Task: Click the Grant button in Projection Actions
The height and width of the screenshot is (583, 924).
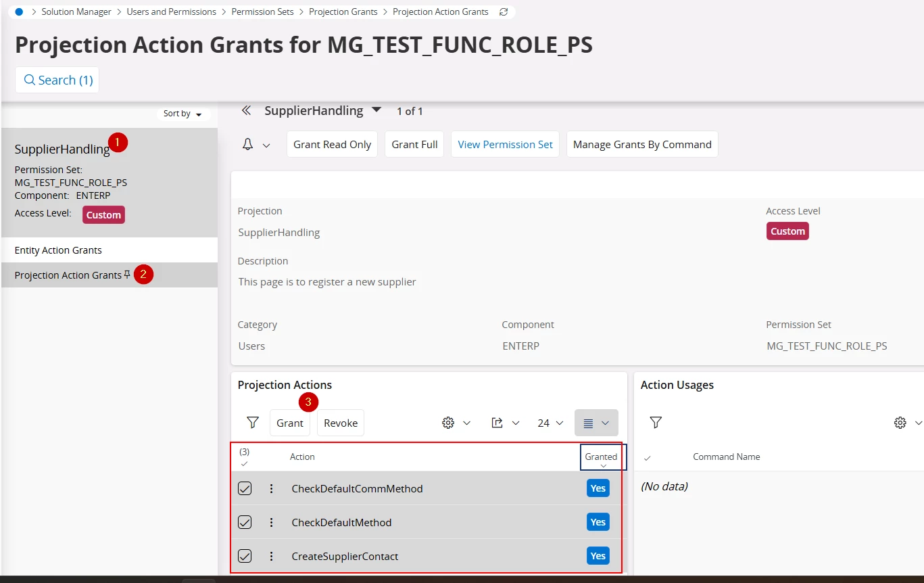Action: point(290,423)
